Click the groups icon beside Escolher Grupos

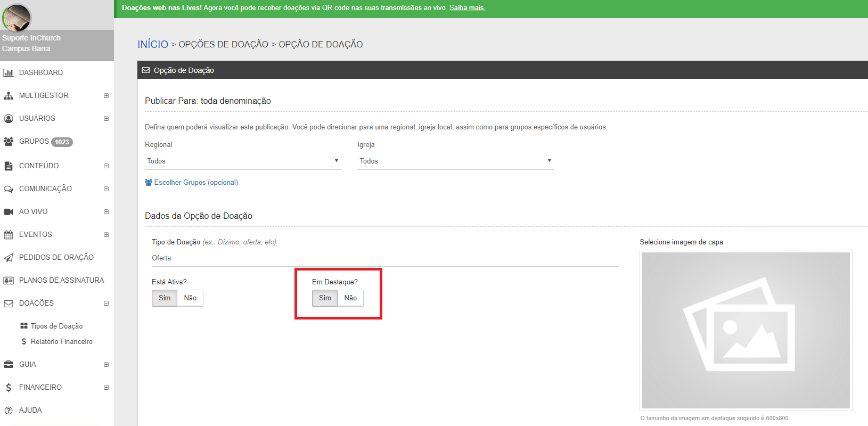pos(149,182)
